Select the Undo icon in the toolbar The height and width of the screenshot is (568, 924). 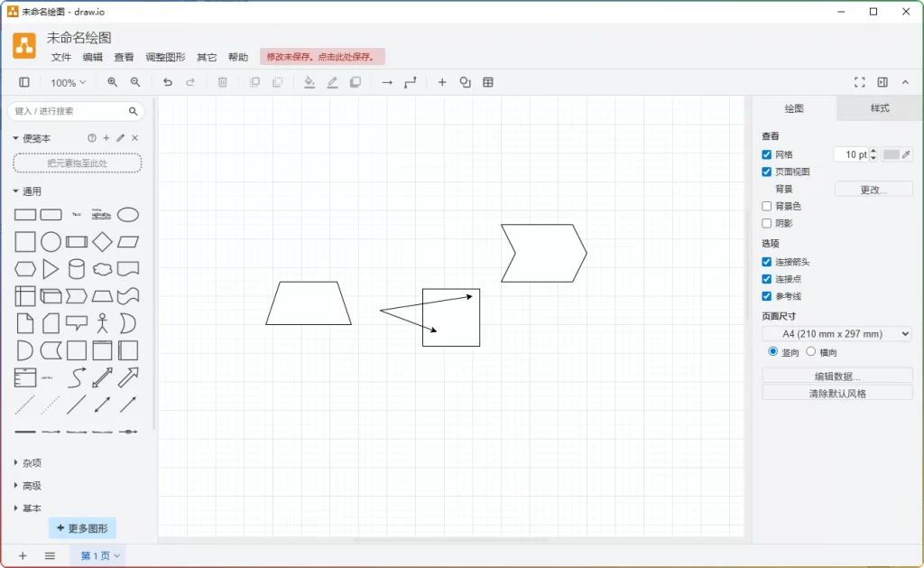point(169,82)
